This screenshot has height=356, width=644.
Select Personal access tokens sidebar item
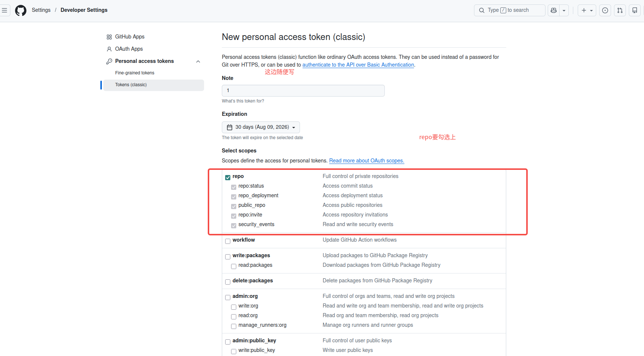click(x=144, y=61)
